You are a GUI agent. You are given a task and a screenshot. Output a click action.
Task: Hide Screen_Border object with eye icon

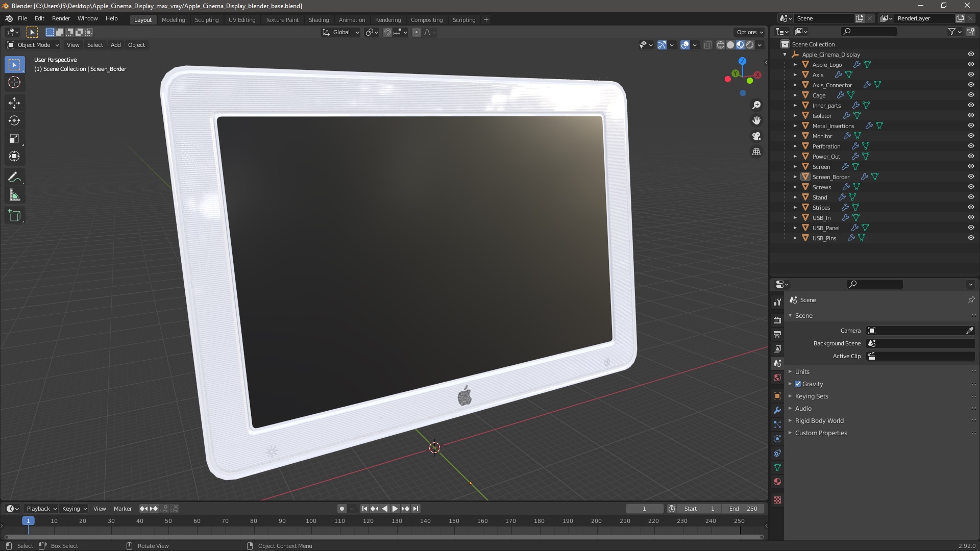tap(971, 177)
